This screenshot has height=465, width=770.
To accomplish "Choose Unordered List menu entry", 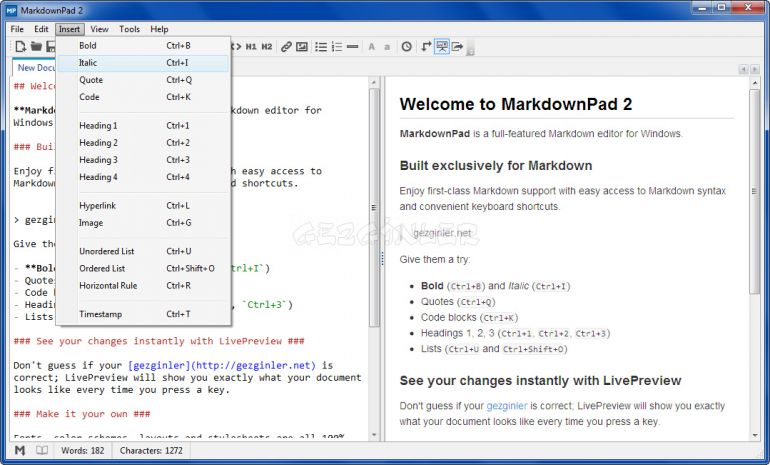I will pos(143,251).
